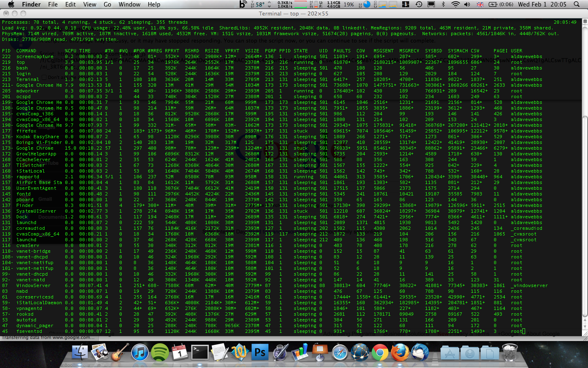
Task: Click the WindowServer process name
Action: [33, 286]
